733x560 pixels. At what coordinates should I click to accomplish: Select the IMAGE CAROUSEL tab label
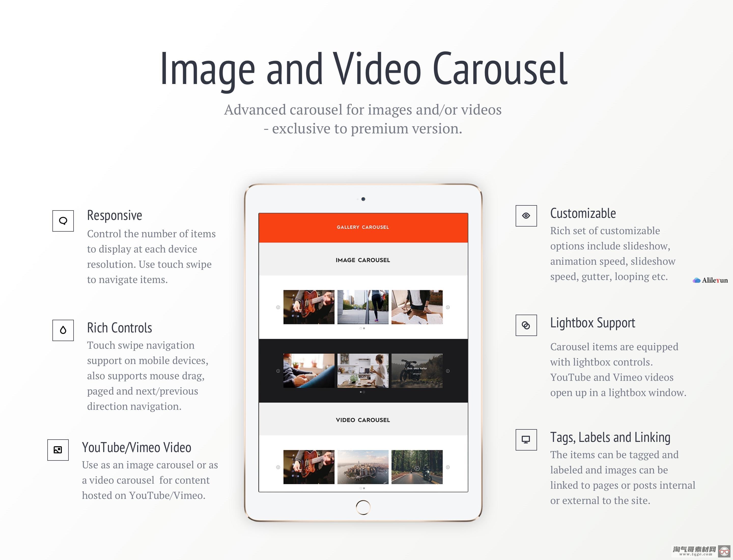pyautogui.click(x=362, y=260)
